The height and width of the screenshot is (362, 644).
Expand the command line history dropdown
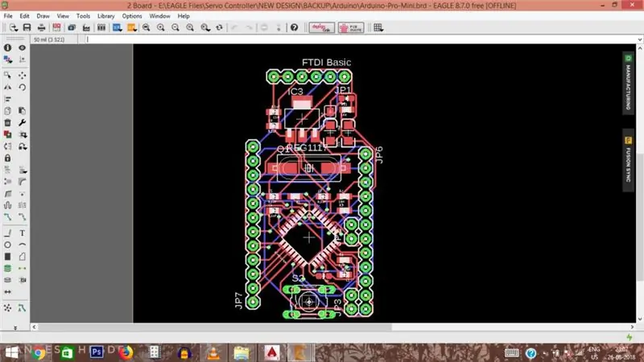pos(639,39)
